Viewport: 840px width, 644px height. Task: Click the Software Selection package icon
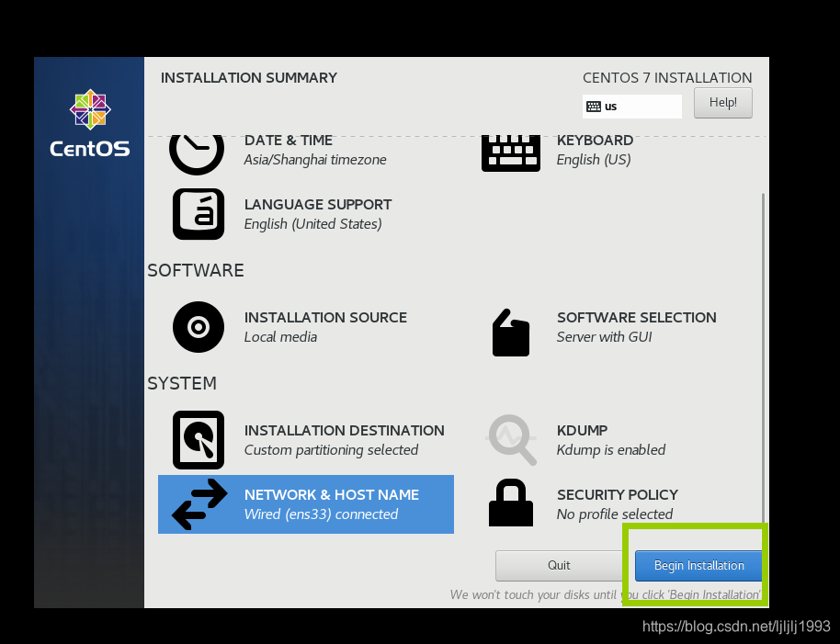pyautogui.click(x=511, y=333)
